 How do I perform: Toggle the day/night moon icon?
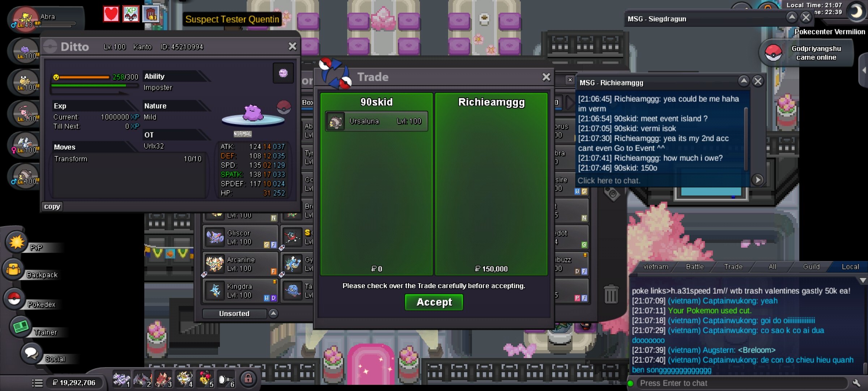click(856, 11)
